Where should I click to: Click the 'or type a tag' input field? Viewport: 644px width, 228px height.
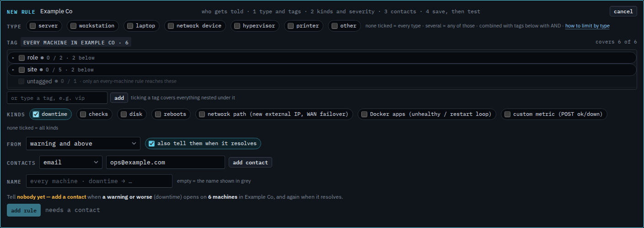coord(57,98)
